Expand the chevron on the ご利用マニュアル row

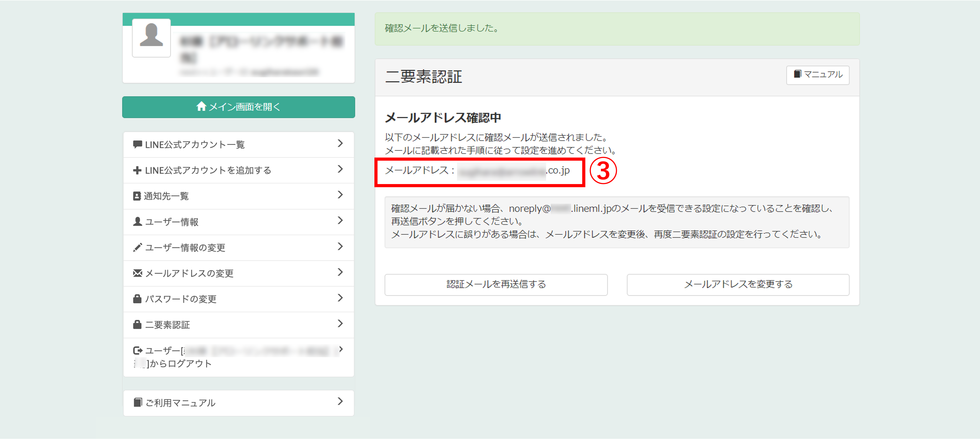(x=340, y=401)
